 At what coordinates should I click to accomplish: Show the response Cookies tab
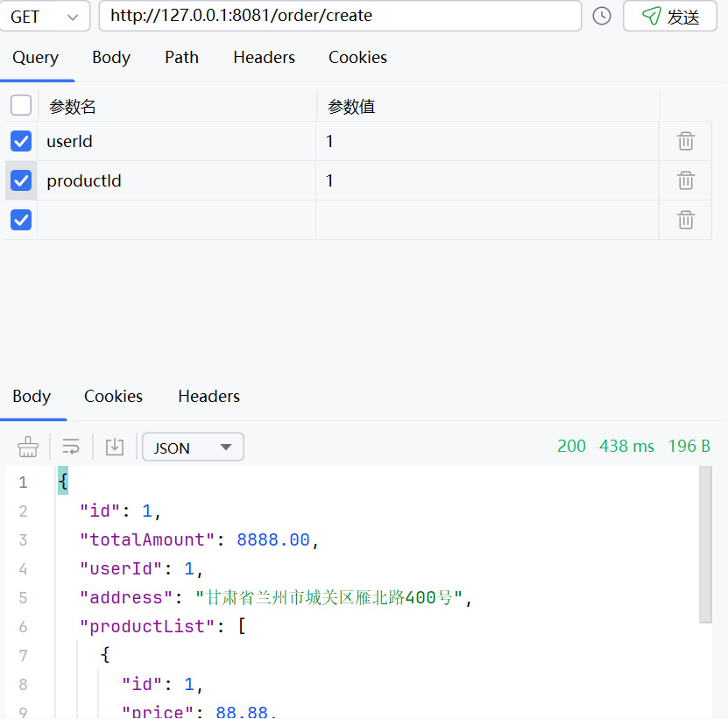[113, 397]
